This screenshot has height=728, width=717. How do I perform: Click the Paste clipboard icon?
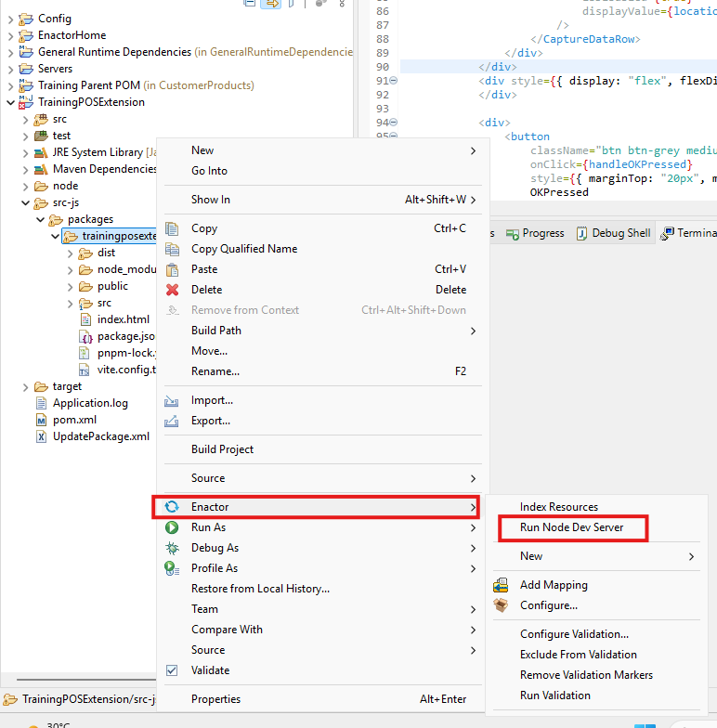[x=172, y=269]
